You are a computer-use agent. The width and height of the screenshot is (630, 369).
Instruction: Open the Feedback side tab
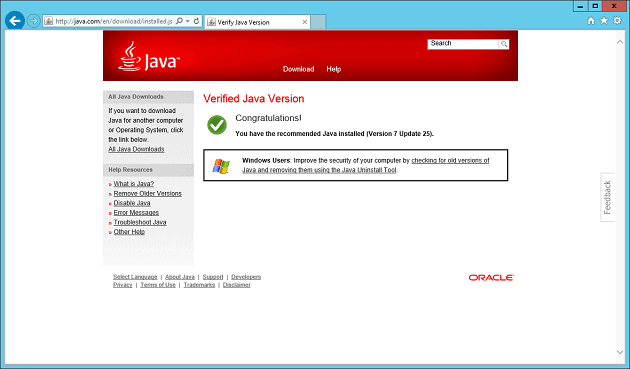608,197
